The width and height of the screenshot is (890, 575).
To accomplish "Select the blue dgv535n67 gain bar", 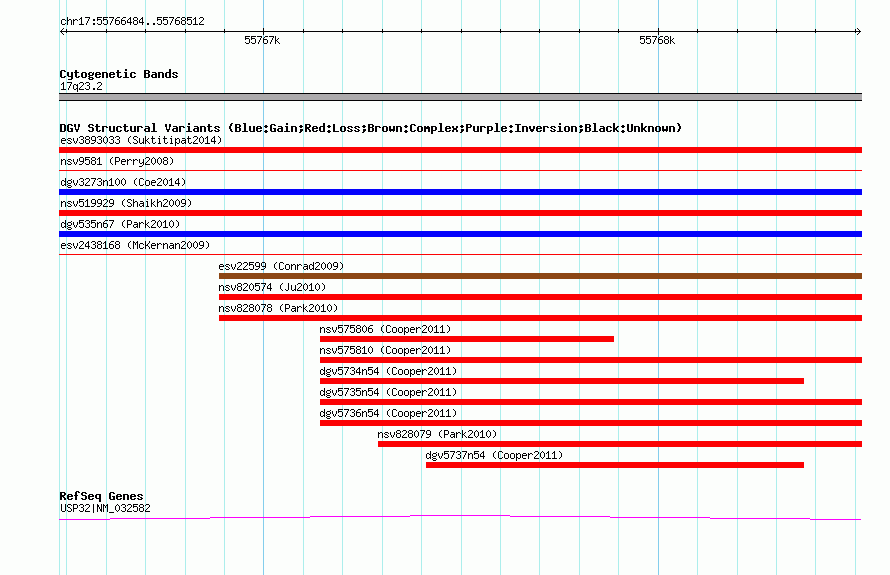I will click(460, 234).
